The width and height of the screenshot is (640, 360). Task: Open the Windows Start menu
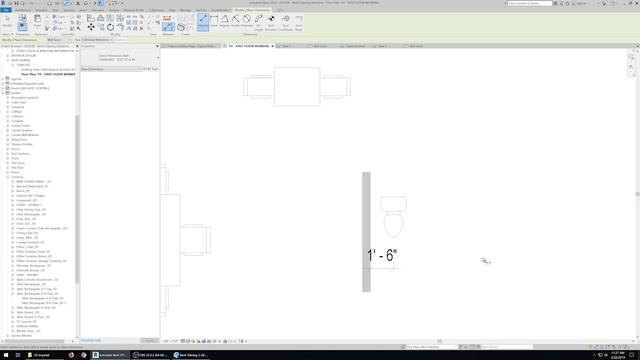click(x=6, y=355)
